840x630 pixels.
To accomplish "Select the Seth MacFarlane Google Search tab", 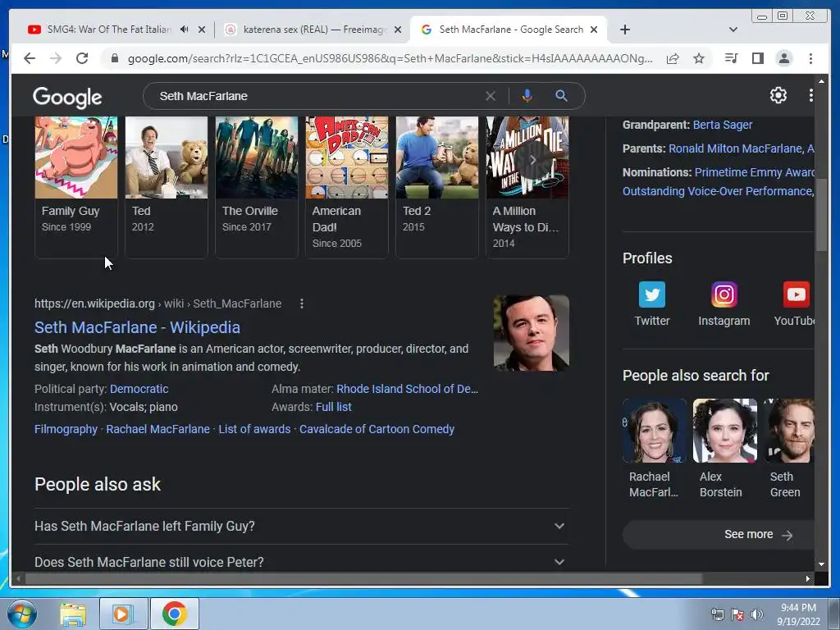I will coord(510,30).
